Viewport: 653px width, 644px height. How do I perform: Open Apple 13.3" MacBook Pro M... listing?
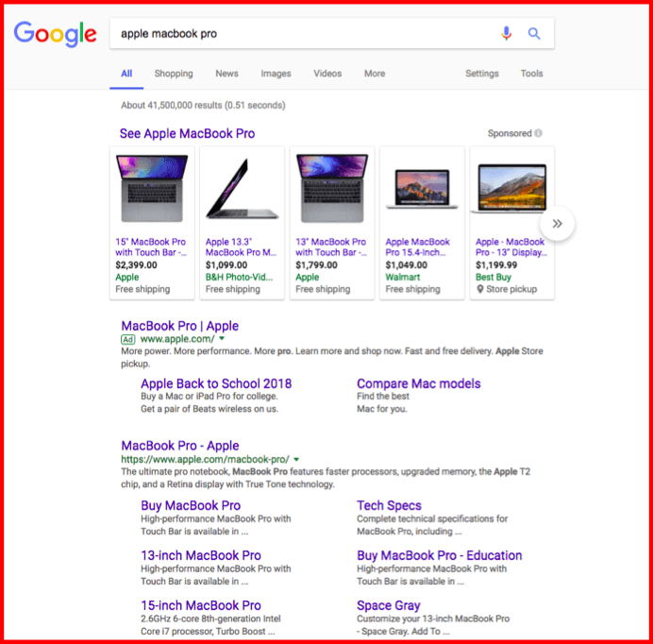click(x=241, y=247)
